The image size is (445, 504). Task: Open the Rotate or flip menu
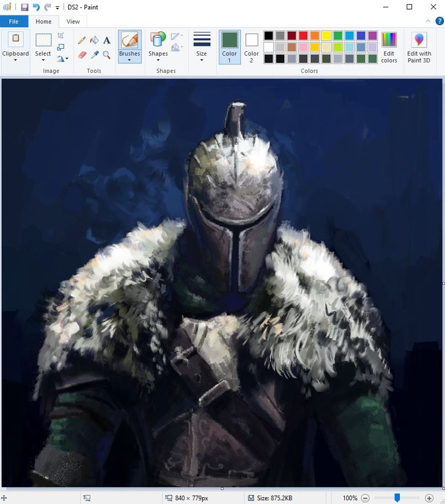point(62,59)
